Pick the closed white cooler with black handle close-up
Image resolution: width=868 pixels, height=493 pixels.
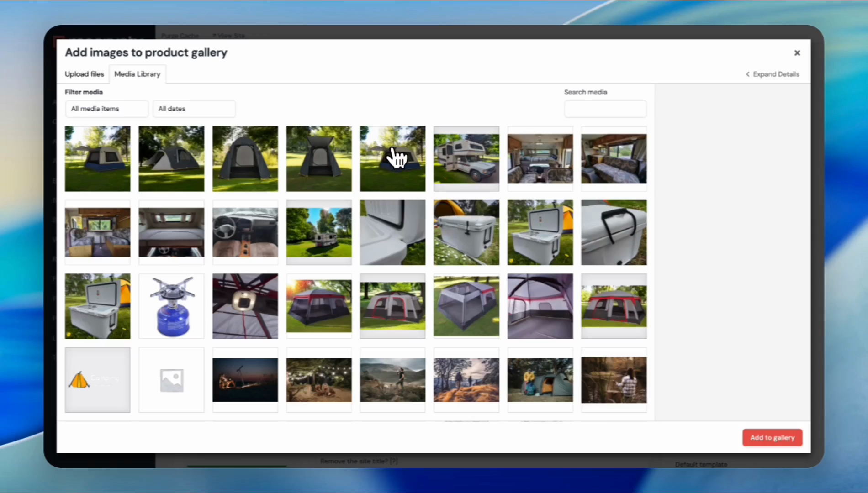point(614,232)
